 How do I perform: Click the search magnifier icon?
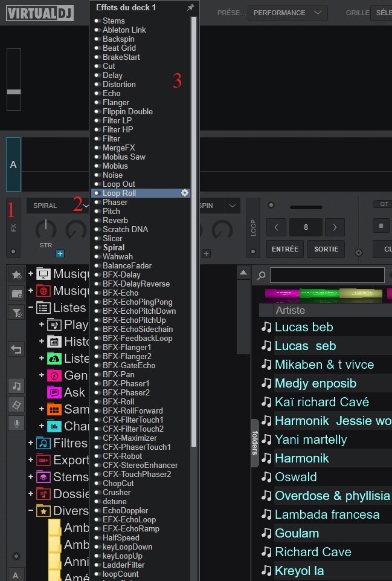pyautogui.click(x=262, y=275)
